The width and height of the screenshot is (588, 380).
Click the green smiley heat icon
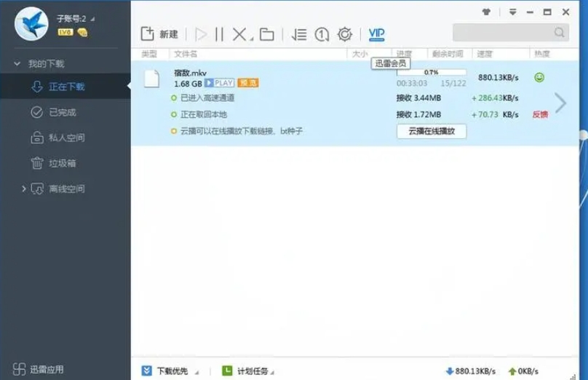(539, 78)
